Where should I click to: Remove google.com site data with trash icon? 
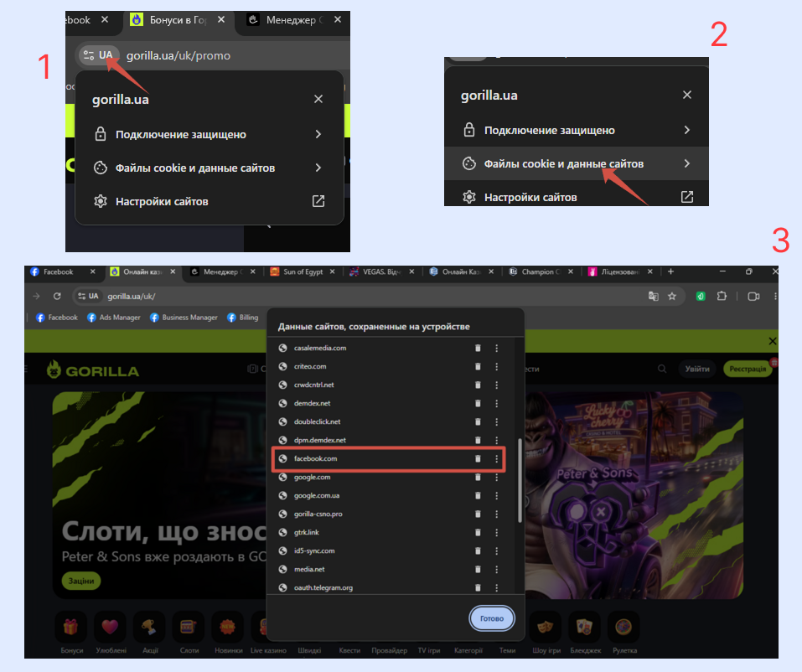pyautogui.click(x=478, y=477)
